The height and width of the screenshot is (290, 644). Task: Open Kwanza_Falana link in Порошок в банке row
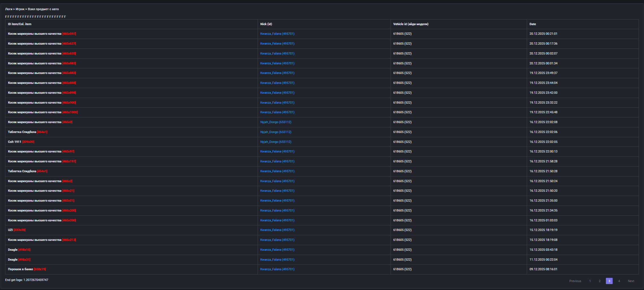click(277, 269)
